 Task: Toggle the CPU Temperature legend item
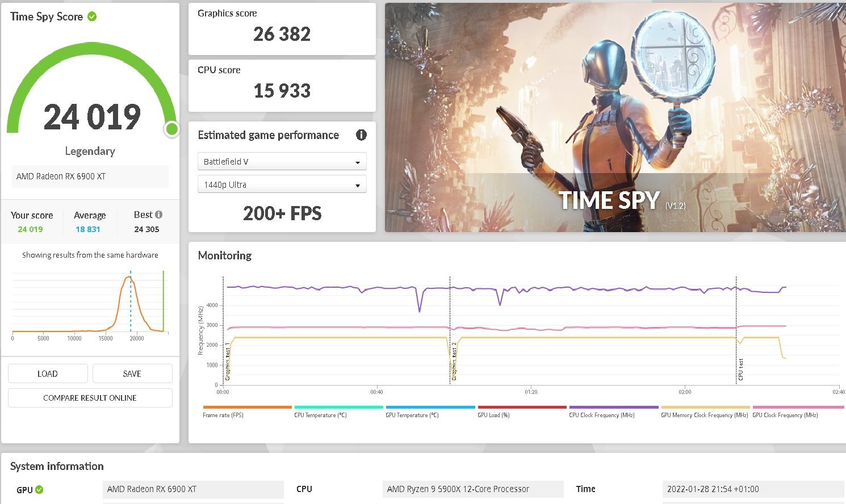(320, 415)
